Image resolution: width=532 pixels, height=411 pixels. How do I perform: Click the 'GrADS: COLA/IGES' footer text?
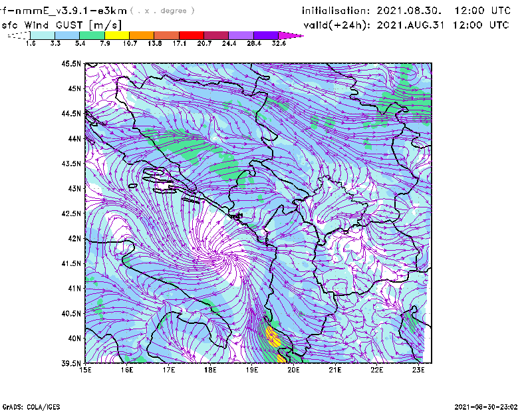tap(31, 407)
